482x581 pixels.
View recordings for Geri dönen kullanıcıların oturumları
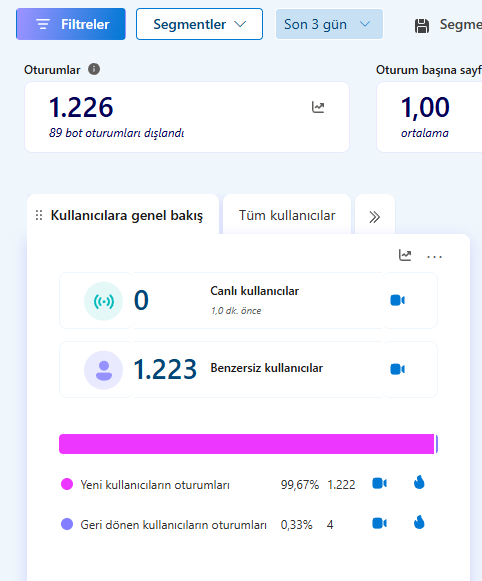379,523
